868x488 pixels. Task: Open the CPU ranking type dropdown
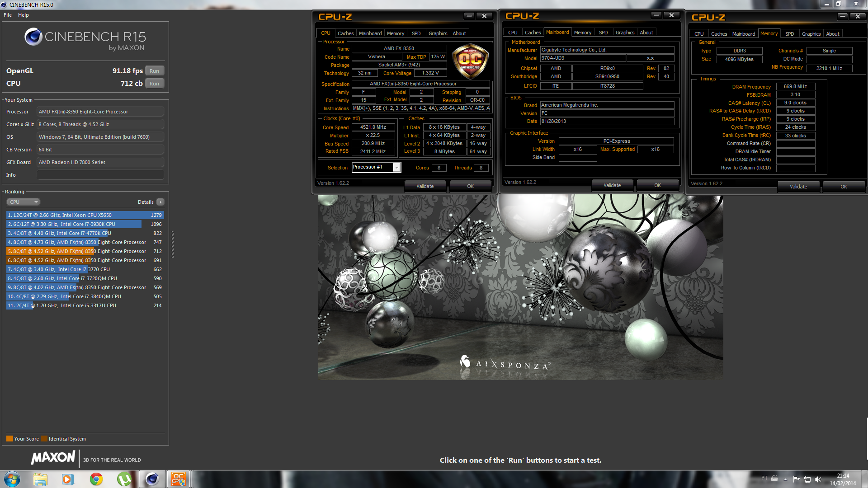[x=24, y=202]
